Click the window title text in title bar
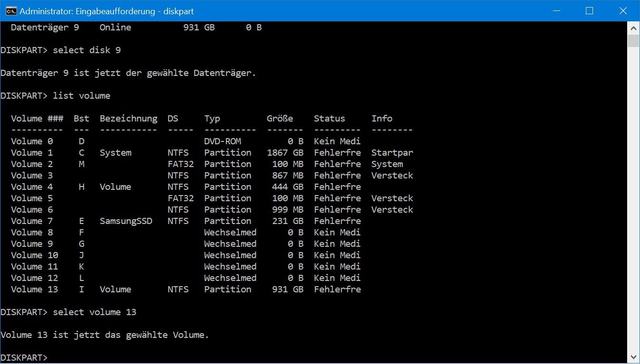The width and height of the screenshot is (640, 364). coord(107,11)
